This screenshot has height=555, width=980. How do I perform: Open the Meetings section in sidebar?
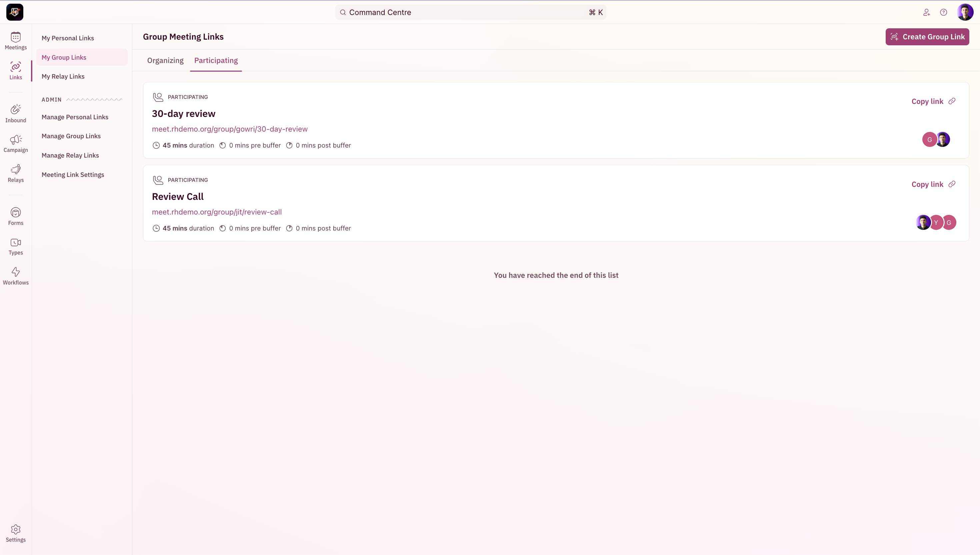tap(16, 41)
